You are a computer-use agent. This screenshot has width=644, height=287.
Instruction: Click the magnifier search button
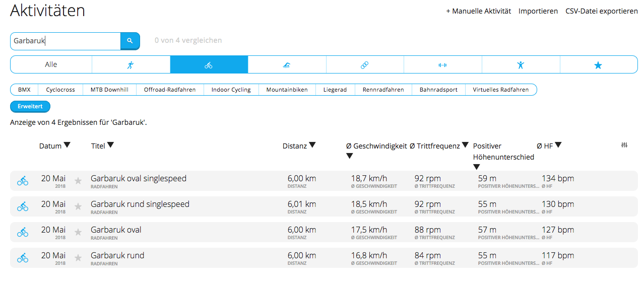130,41
